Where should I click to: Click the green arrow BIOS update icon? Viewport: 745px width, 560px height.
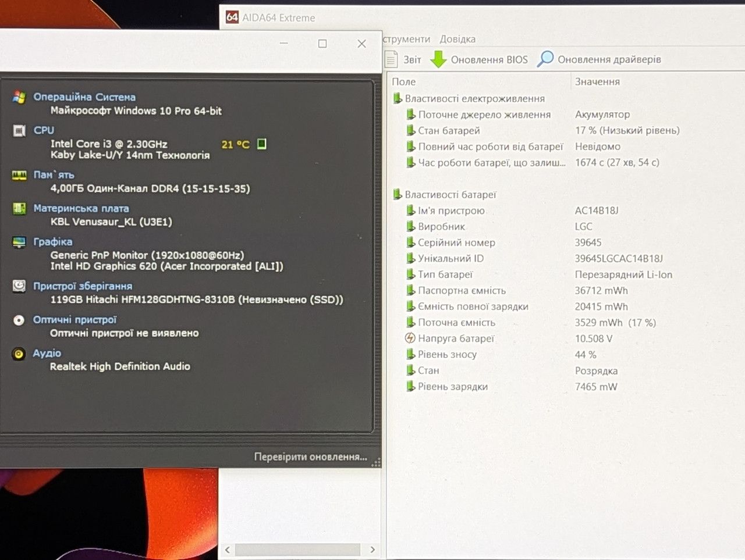[438, 59]
